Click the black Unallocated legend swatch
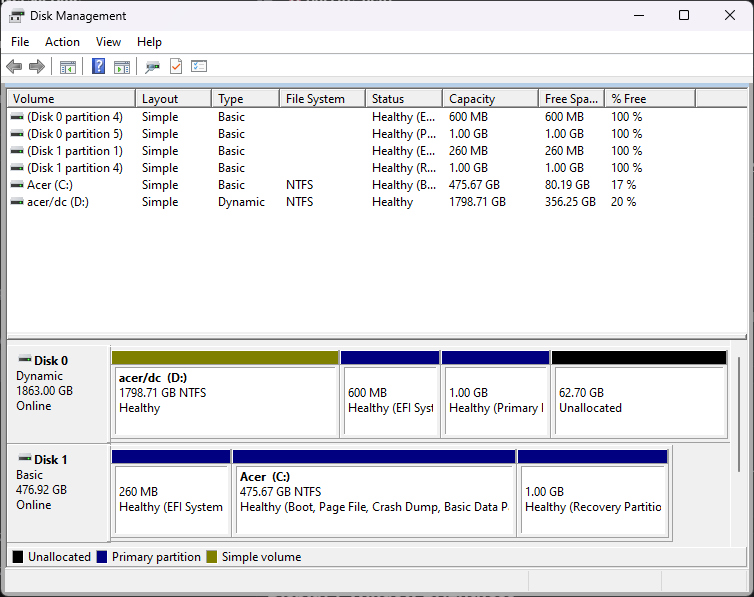The width and height of the screenshot is (754, 597). (18, 557)
